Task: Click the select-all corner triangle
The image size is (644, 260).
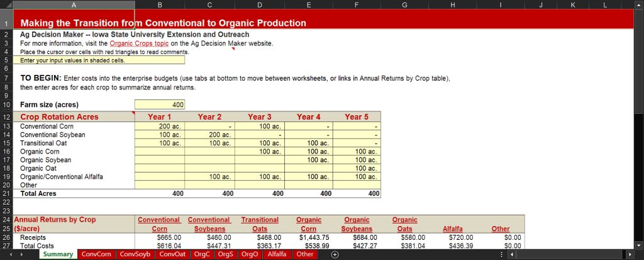Action: point(5,5)
